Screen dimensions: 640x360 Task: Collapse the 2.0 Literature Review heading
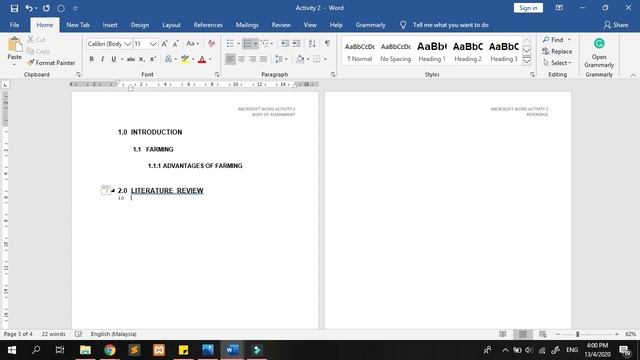(x=113, y=191)
